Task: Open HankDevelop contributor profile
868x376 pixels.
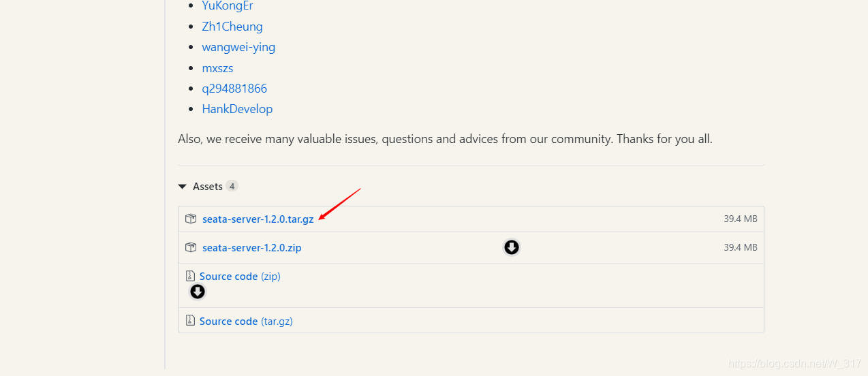Action: tap(237, 109)
